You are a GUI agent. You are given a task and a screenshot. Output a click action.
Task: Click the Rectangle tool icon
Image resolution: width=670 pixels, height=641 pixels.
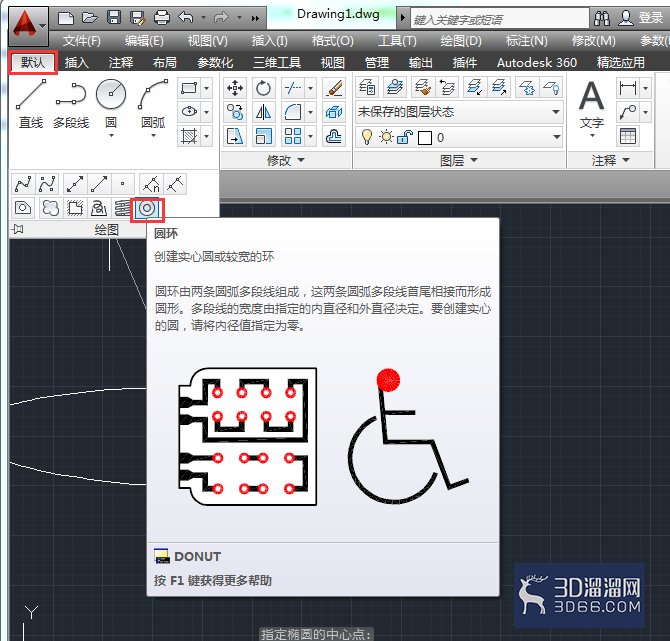(189, 88)
